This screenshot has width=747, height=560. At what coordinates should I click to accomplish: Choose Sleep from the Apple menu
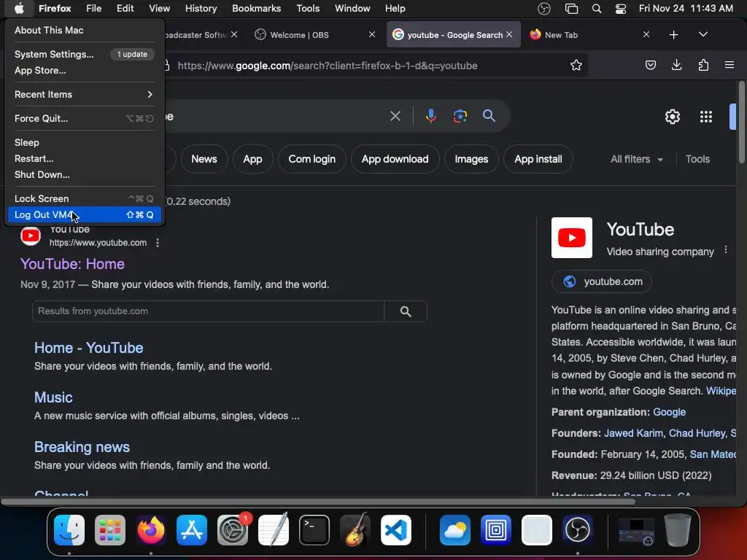(85, 142)
